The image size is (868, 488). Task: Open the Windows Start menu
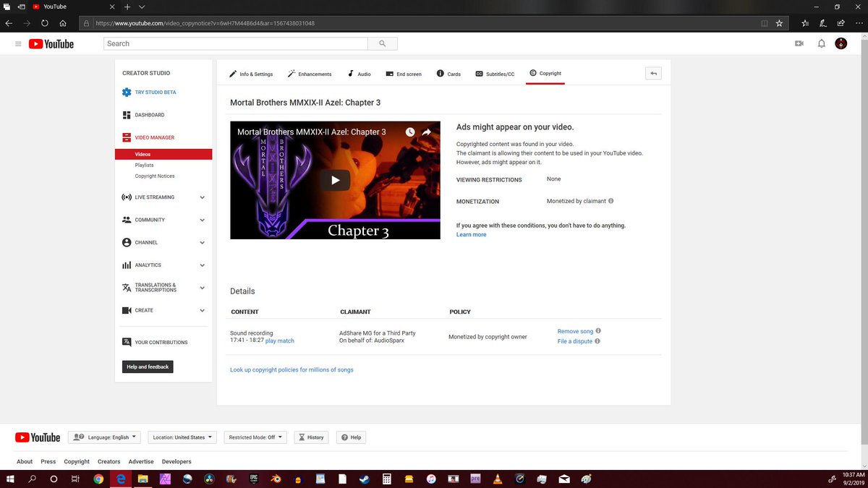click(x=10, y=479)
